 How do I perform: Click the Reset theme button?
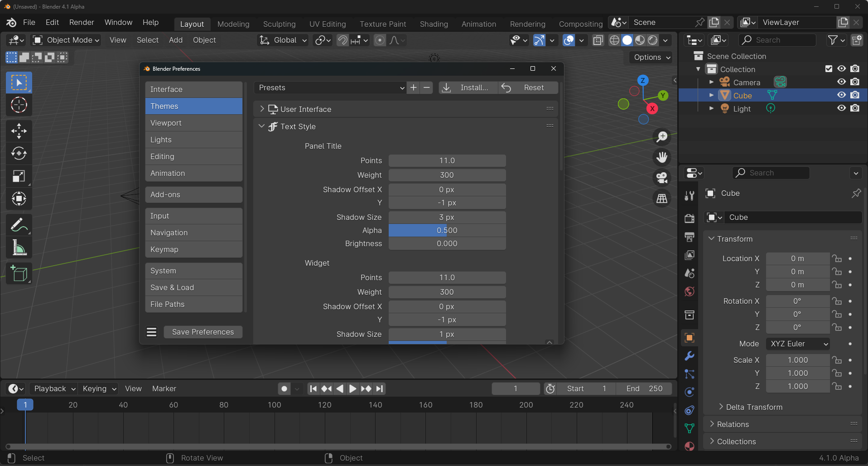[528, 87]
